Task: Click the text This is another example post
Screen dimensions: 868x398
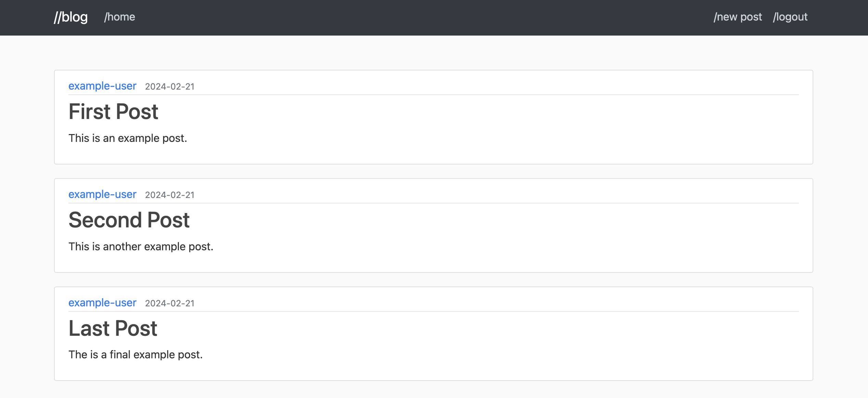Action: click(x=141, y=246)
